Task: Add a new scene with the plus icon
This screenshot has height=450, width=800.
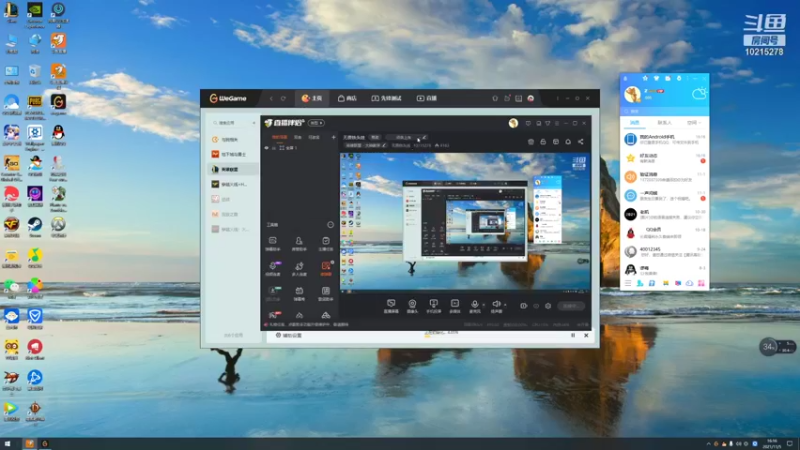Action: coord(334,137)
